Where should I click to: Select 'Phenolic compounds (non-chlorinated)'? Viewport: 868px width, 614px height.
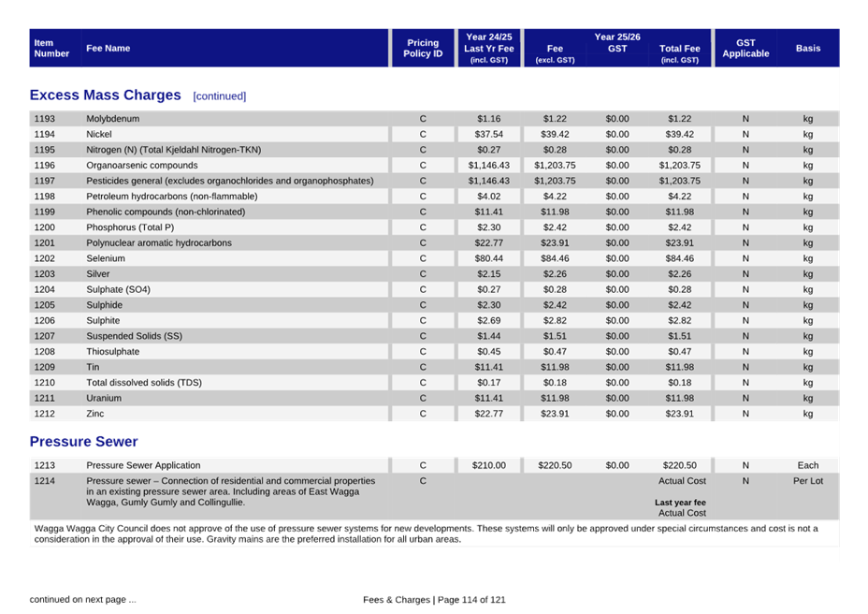[x=166, y=212]
